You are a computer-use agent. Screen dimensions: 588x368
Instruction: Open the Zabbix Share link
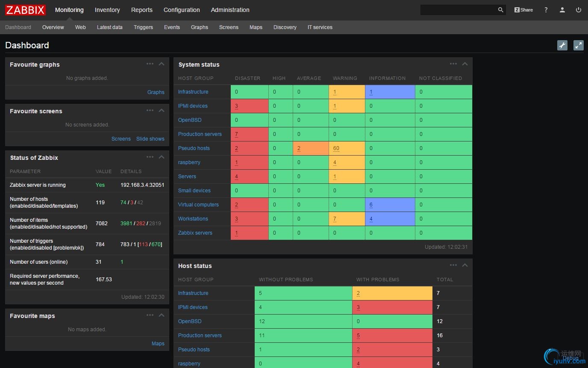point(523,10)
